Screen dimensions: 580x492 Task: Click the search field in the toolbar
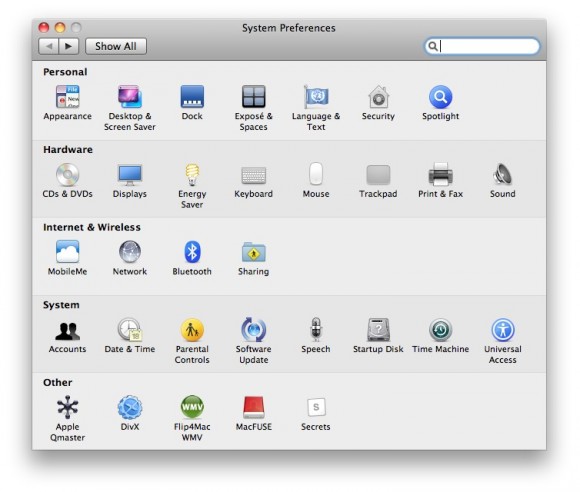pos(482,46)
